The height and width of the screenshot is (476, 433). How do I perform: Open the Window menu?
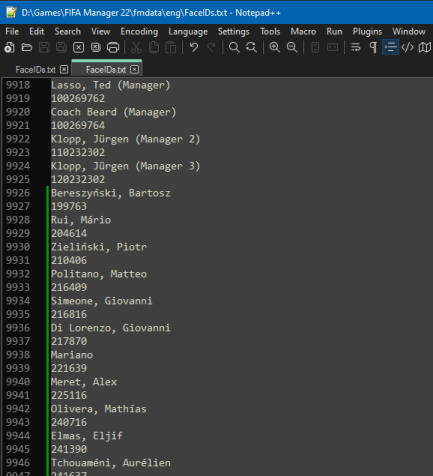point(409,32)
